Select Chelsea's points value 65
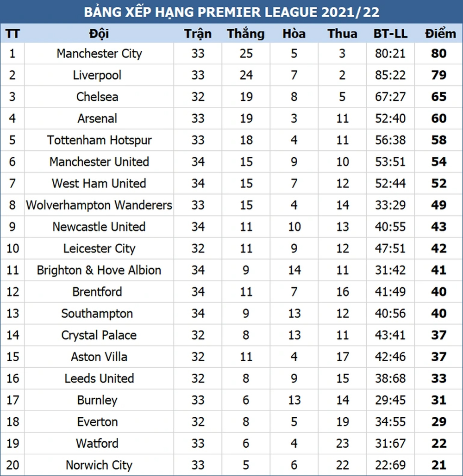The image size is (463, 476). coord(439,97)
